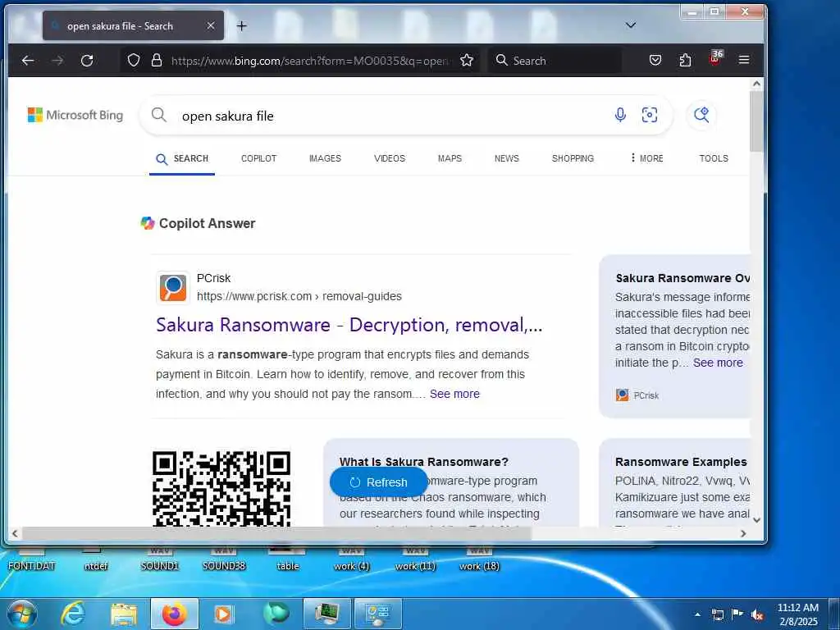Click the vertical scrollbar down arrow

tap(756, 519)
